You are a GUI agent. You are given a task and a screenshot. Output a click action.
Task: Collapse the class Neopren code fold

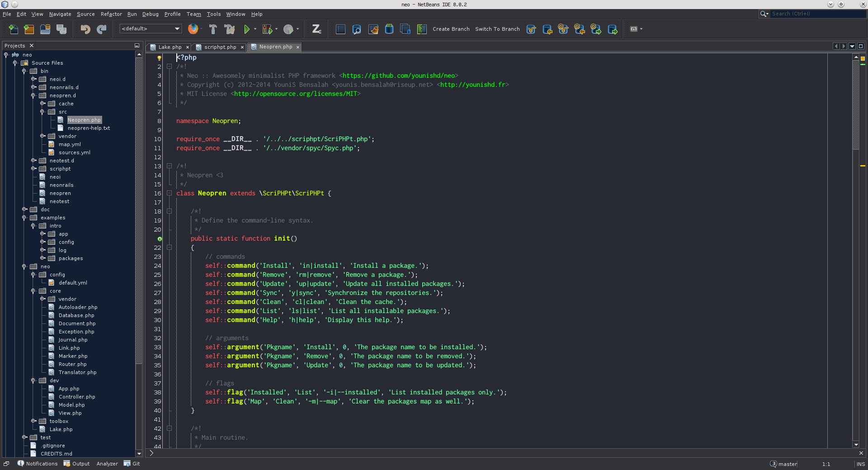(169, 193)
